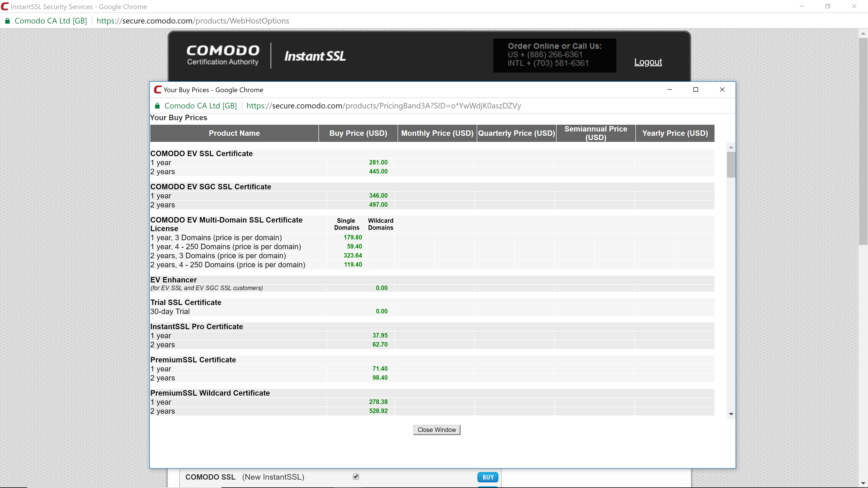Click the Buy Price (USD) column header
The width and height of the screenshot is (868, 488).
(358, 133)
